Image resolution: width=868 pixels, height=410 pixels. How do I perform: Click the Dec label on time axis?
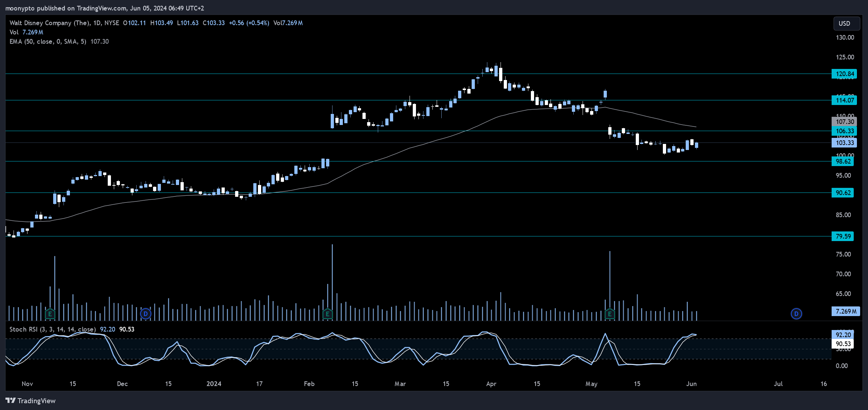click(122, 384)
